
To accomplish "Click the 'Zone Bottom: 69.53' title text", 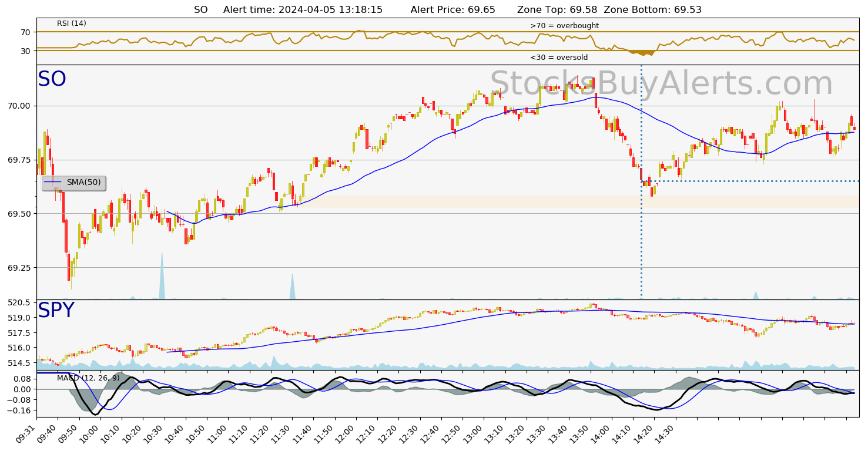I will (x=652, y=10).
